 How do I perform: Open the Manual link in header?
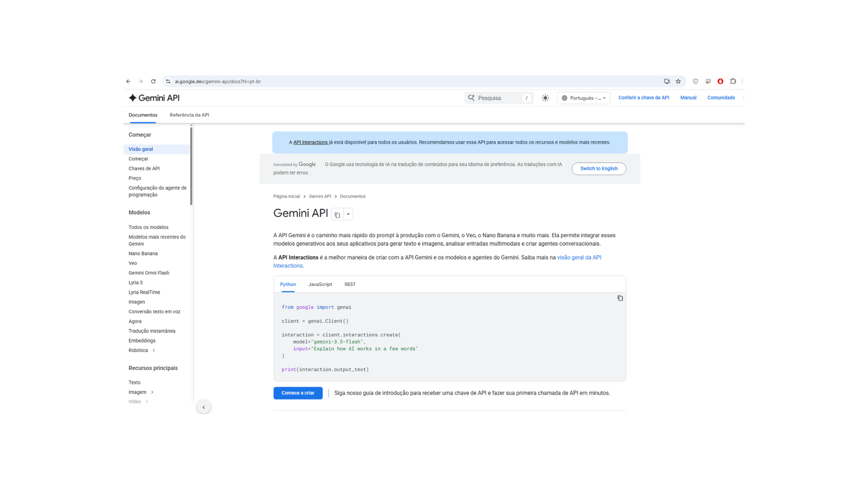[689, 98]
